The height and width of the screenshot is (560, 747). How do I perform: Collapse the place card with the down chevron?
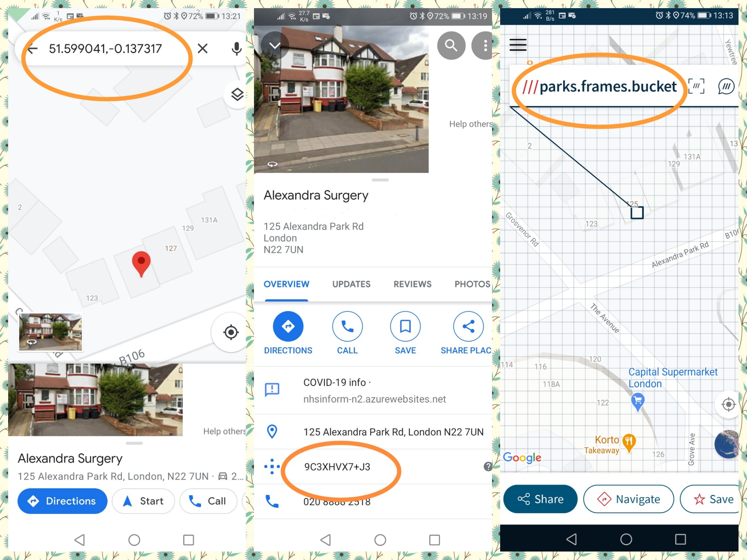[x=274, y=45]
